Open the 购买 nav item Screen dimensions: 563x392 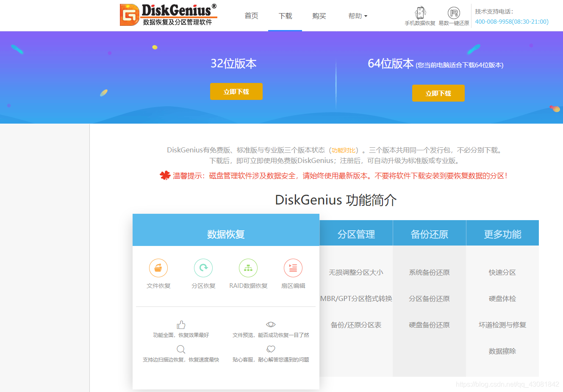coord(319,16)
